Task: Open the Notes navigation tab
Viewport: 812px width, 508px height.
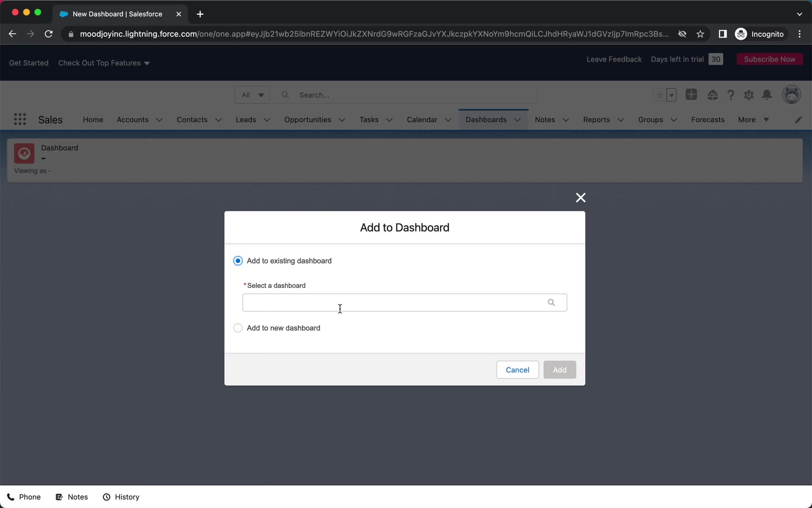Action: coord(545,120)
